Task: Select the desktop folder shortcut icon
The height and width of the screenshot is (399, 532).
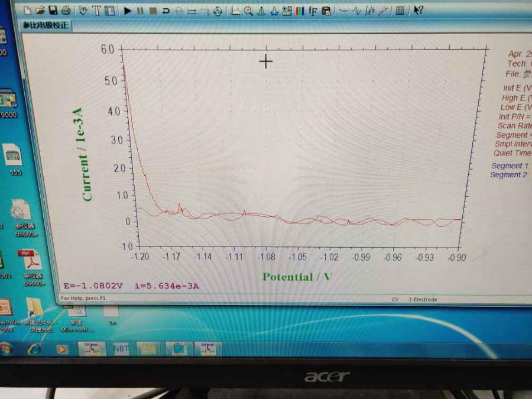Action: (37, 316)
